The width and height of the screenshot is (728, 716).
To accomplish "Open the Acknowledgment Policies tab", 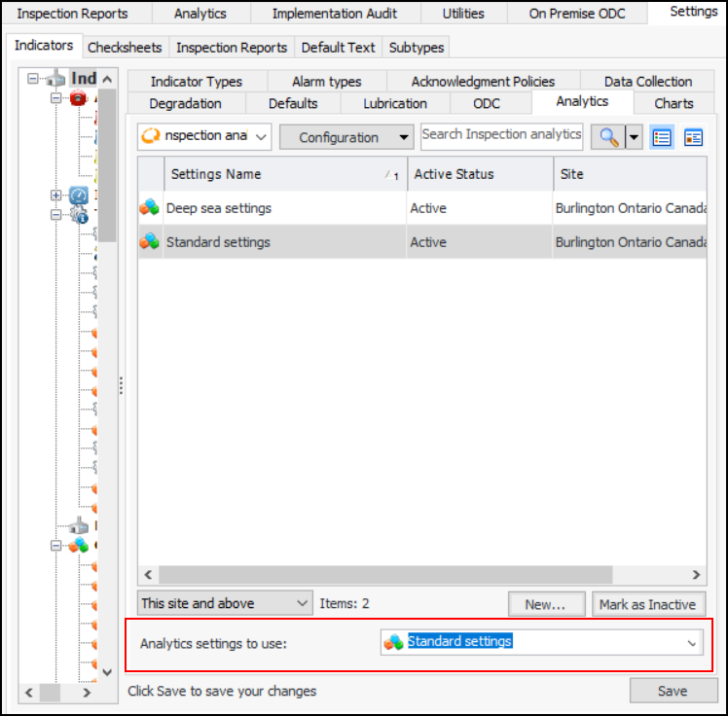I will [483, 82].
